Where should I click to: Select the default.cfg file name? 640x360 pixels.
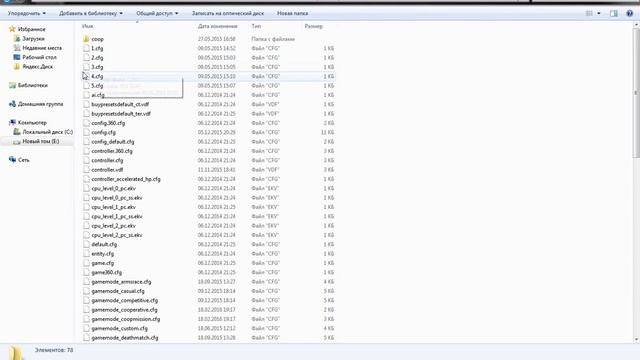click(104, 244)
